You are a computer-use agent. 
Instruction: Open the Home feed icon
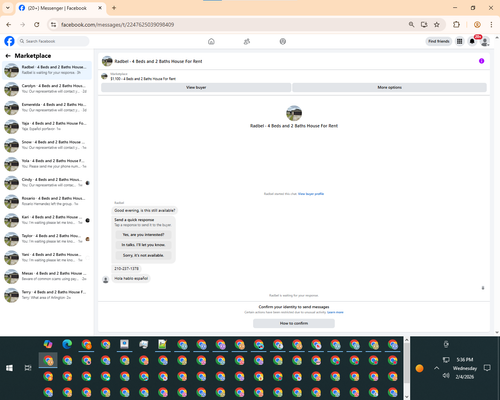211,41
